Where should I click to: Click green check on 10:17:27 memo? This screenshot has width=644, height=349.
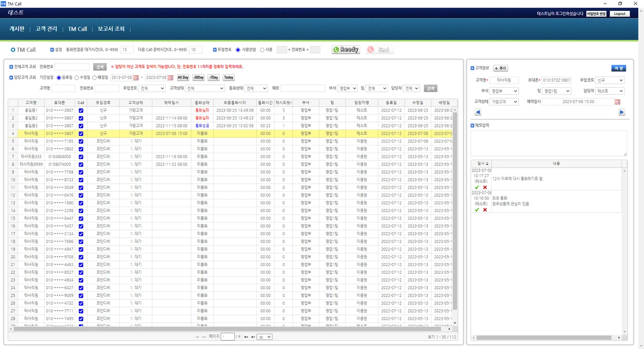click(477, 187)
